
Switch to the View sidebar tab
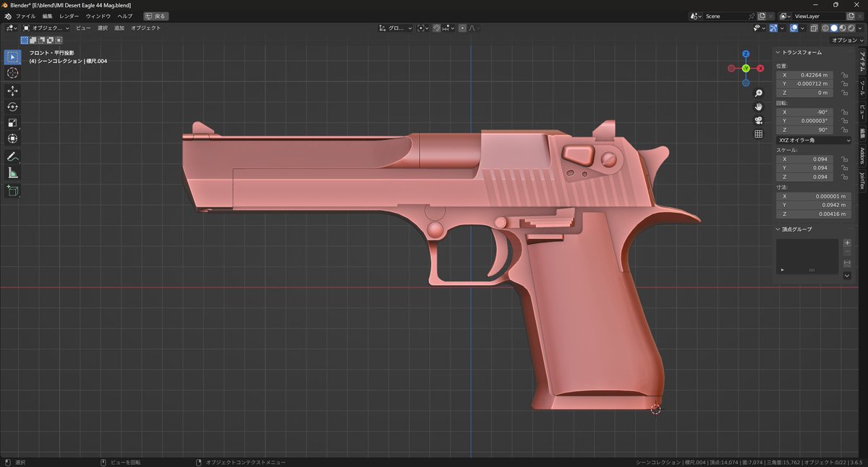[x=862, y=112]
